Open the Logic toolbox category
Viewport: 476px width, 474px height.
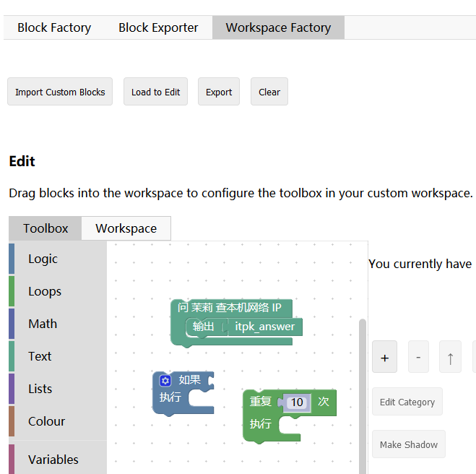coord(58,259)
